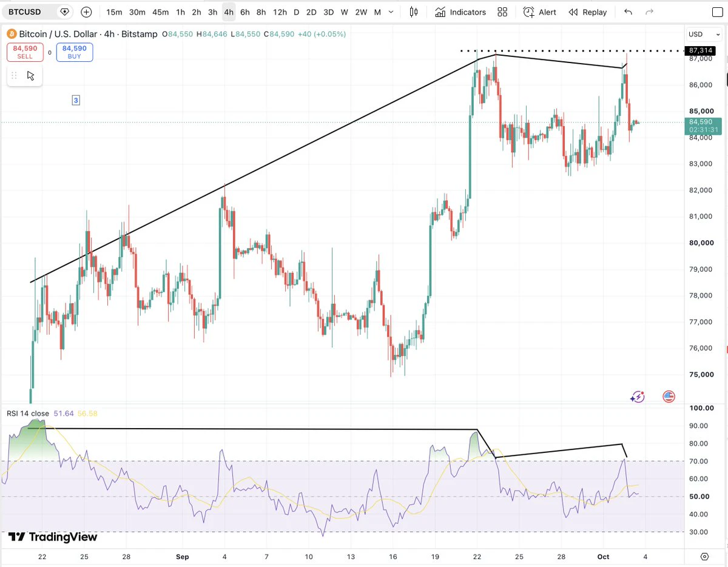Select the 2W timeframe
The image size is (728, 567).
pos(361,12)
